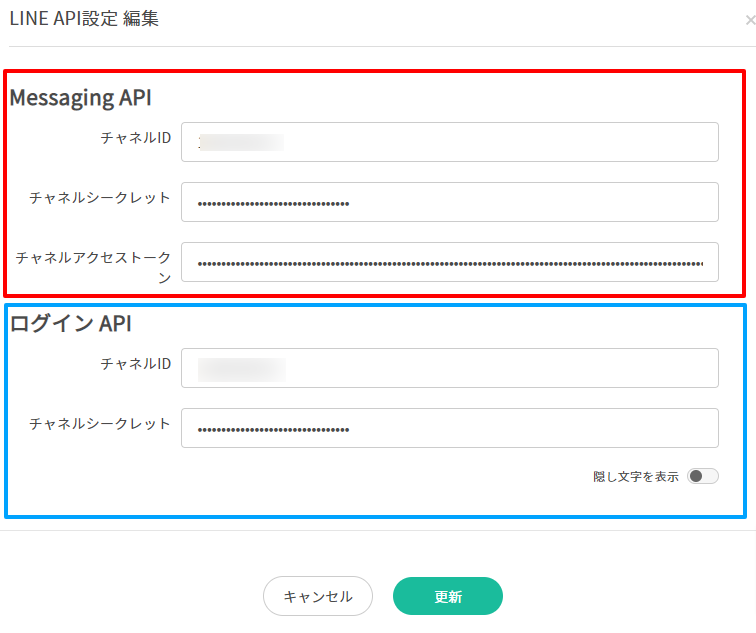Click the blurred value in ログイン チャネルID

tap(242, 370)
